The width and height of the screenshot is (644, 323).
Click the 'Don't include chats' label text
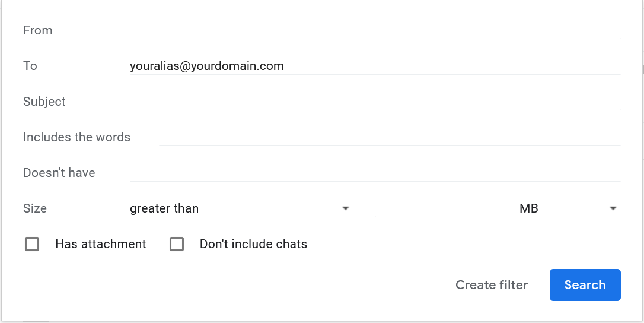[253, 244]
